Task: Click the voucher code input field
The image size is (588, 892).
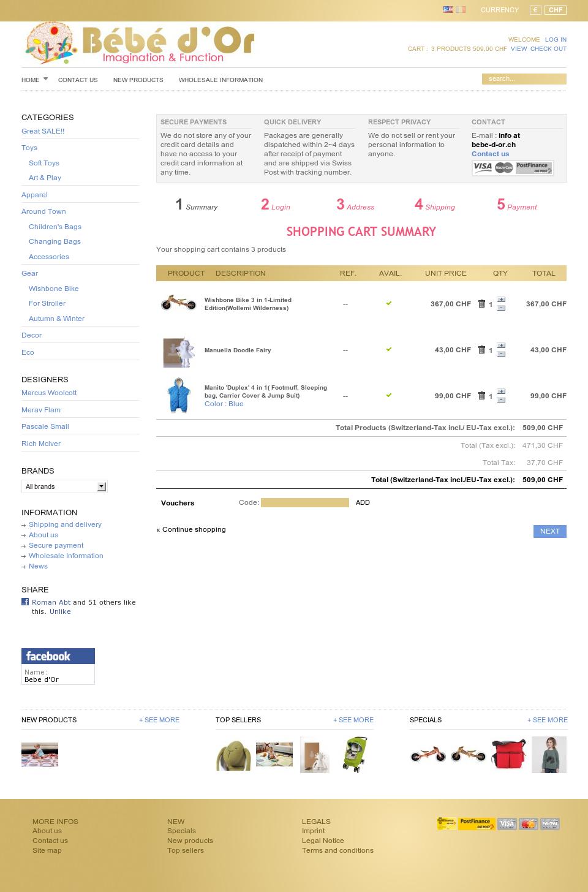Action: (304, 502)
